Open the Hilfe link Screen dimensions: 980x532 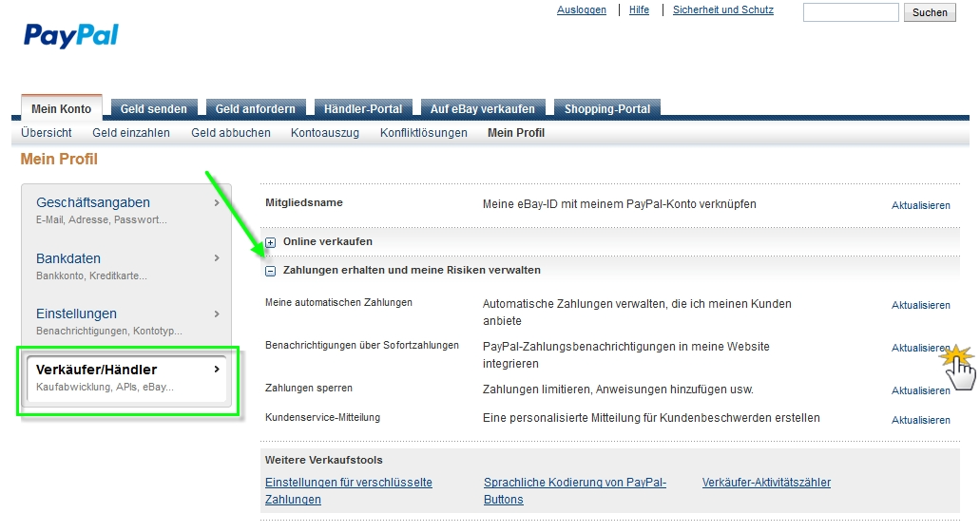coord(639,10)
